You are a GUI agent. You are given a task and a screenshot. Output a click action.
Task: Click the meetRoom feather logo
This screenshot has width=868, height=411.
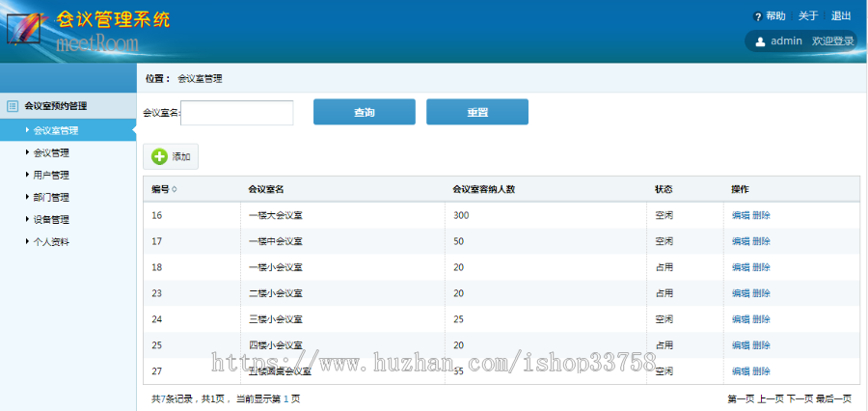26,29
